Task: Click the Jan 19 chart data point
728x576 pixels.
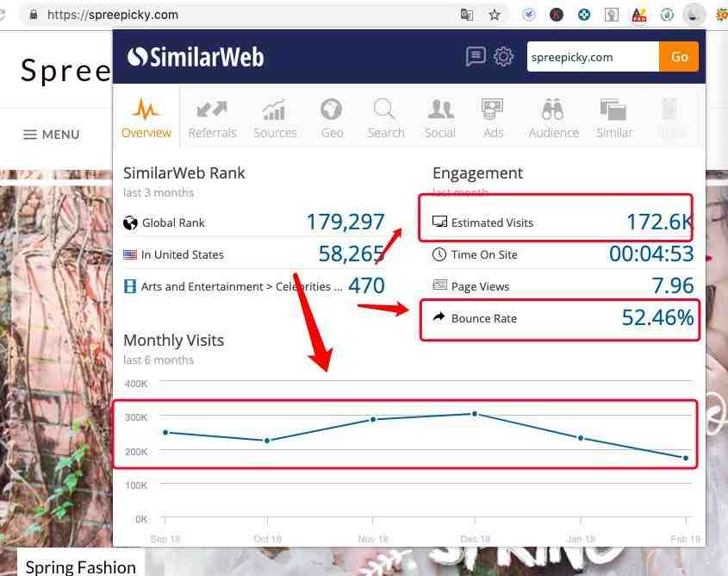Action: tap(581, 438)
